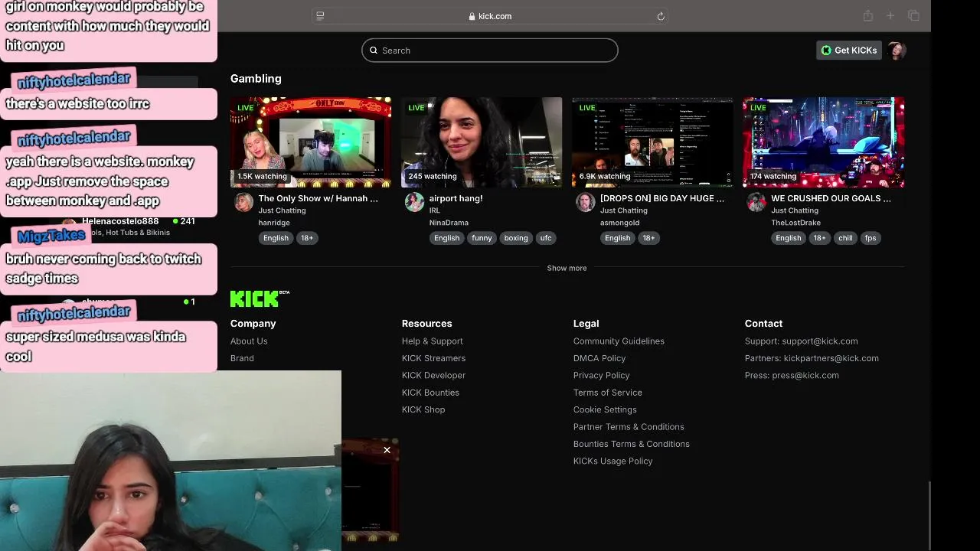
Task: Open Bounties Terms & Conditions link
Action: pyautogui.click(x=632, y=444)
